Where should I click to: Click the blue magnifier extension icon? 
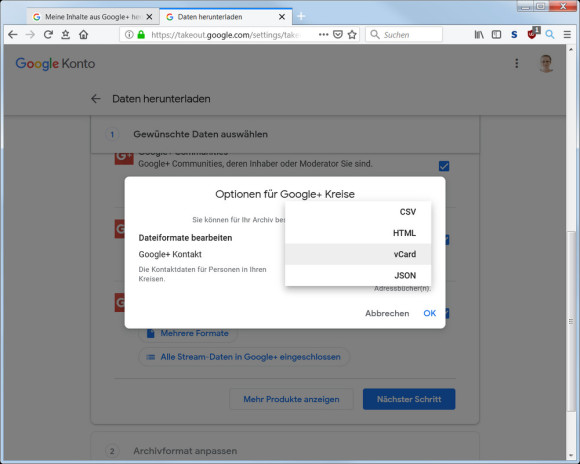click(550, 35)
